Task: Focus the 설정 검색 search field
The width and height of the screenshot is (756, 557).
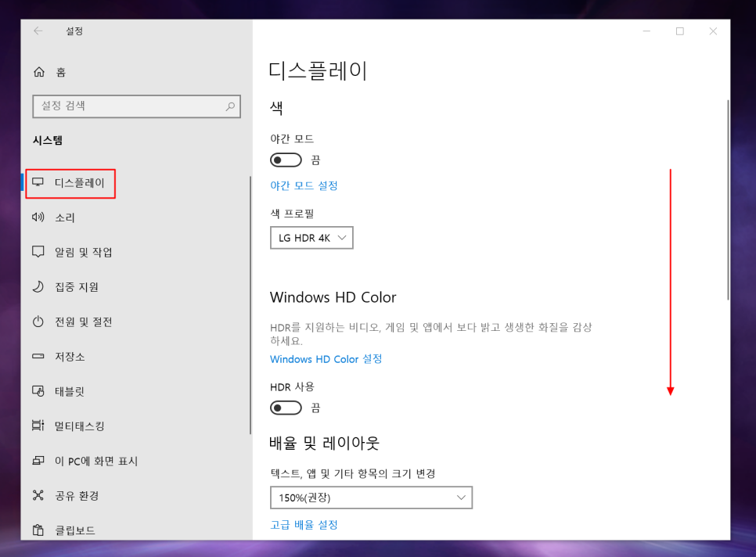Action: click(x=136, y=106)
